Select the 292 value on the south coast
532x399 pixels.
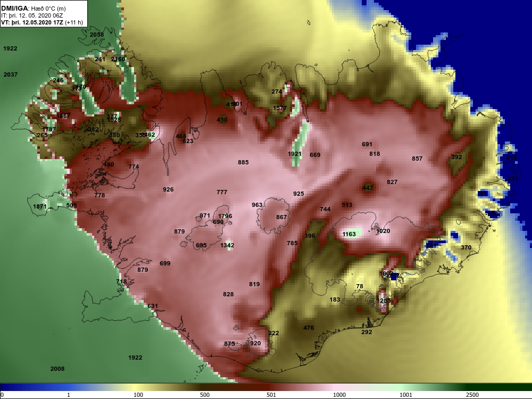tap(367, 332)
